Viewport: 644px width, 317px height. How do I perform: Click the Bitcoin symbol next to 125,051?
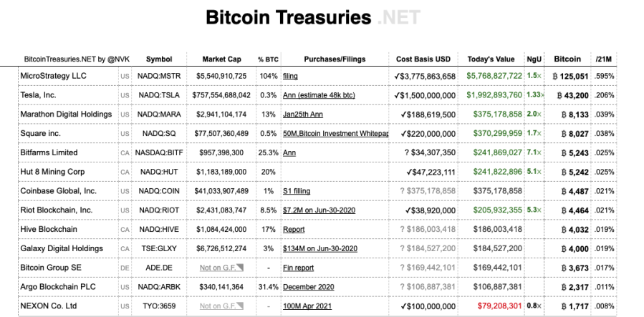click(x=555, y=77)
